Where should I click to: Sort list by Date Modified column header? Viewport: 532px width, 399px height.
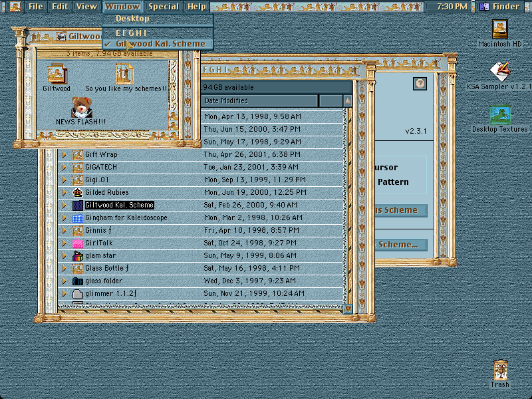tap(259, 101)
